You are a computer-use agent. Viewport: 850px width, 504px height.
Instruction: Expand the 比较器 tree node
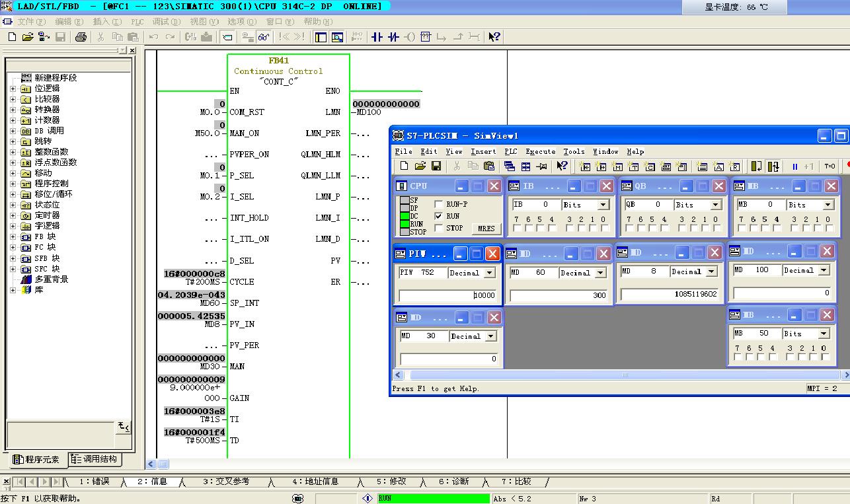(13, 99)
